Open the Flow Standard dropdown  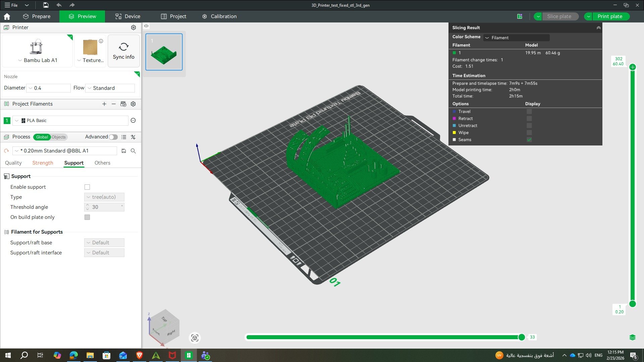110,88
